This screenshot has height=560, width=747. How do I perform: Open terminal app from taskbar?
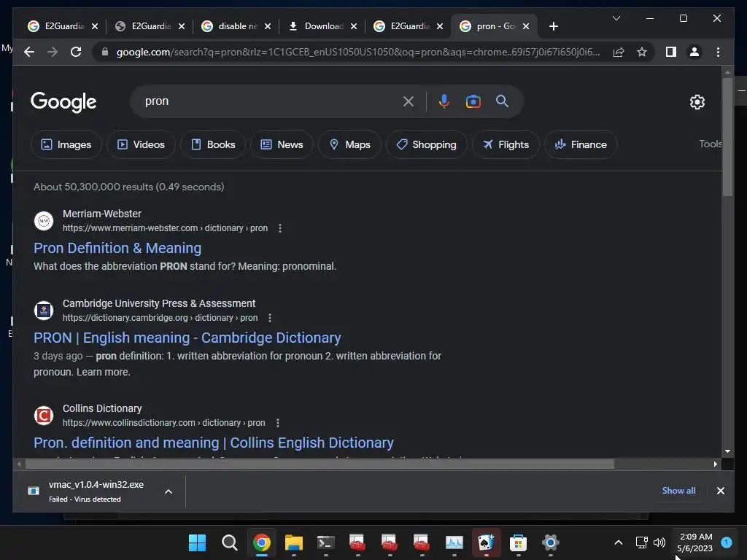coord(326,542)
